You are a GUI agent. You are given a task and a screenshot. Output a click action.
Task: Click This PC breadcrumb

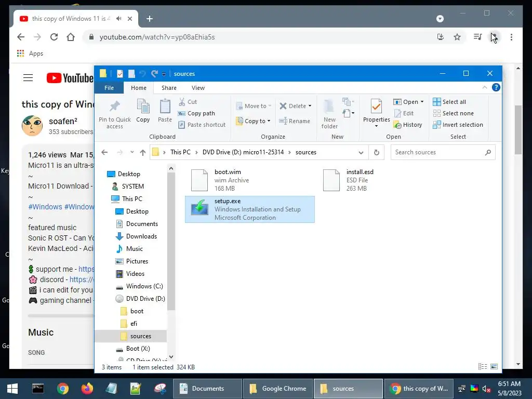click(x=180, y=152)
